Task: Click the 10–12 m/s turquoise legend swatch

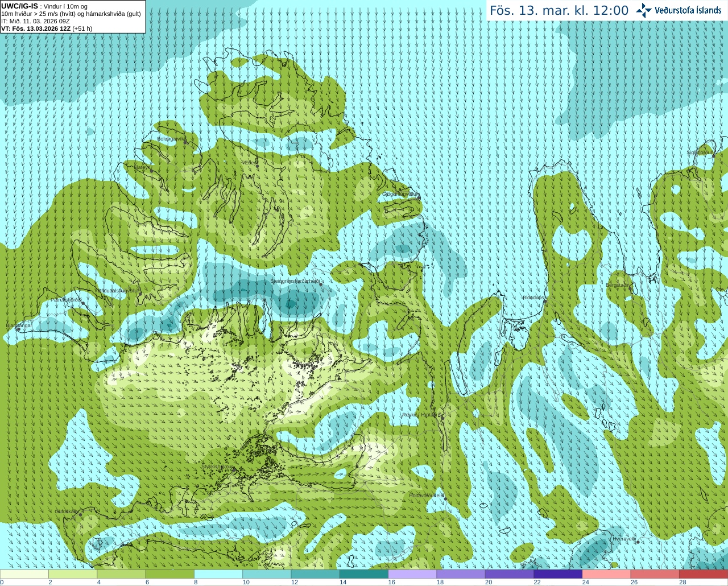Action: point(267,574)
